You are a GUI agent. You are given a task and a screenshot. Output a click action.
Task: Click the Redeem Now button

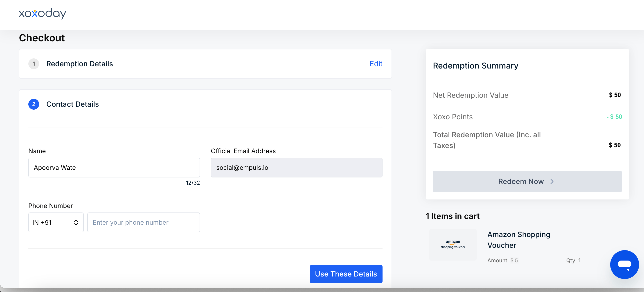coord(527,181)
